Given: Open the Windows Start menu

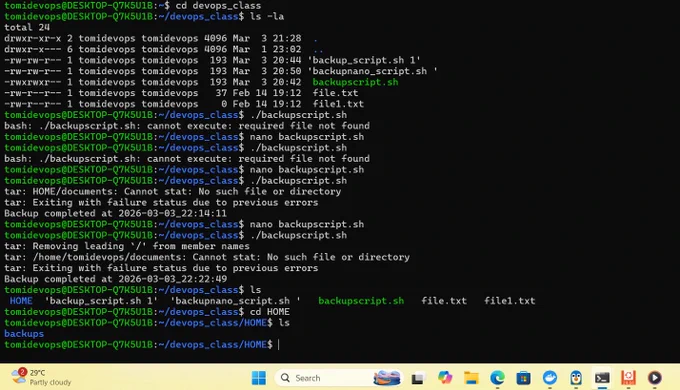Looking at the screenshot, I should tap(259, 378).
